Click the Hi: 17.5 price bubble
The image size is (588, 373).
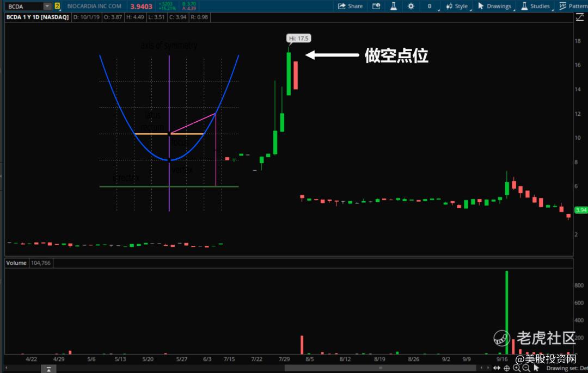298,38
